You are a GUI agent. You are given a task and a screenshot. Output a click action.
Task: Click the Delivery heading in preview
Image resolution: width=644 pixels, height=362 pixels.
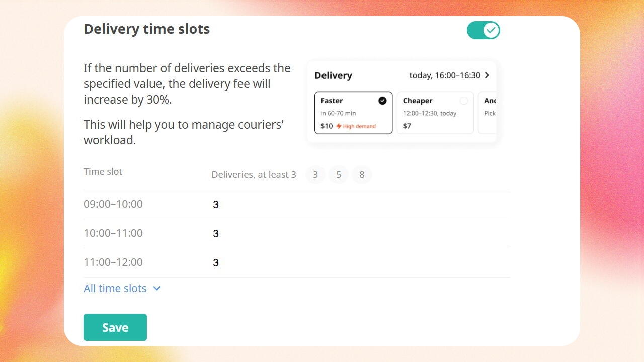(333, 76)
